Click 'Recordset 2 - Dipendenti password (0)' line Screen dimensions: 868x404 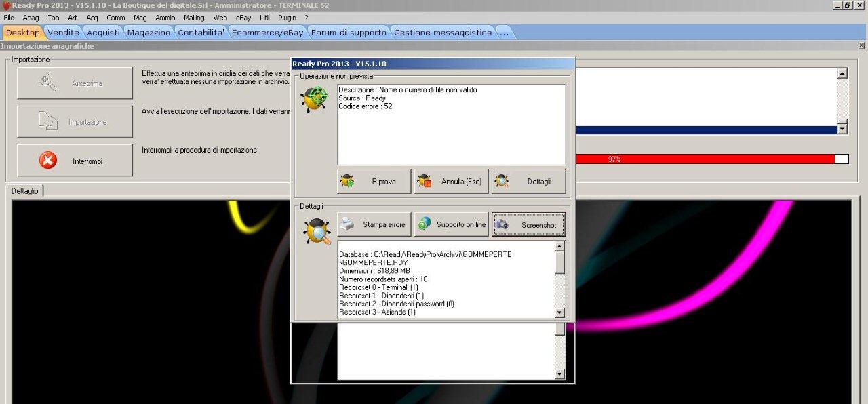tap(395, 304)
